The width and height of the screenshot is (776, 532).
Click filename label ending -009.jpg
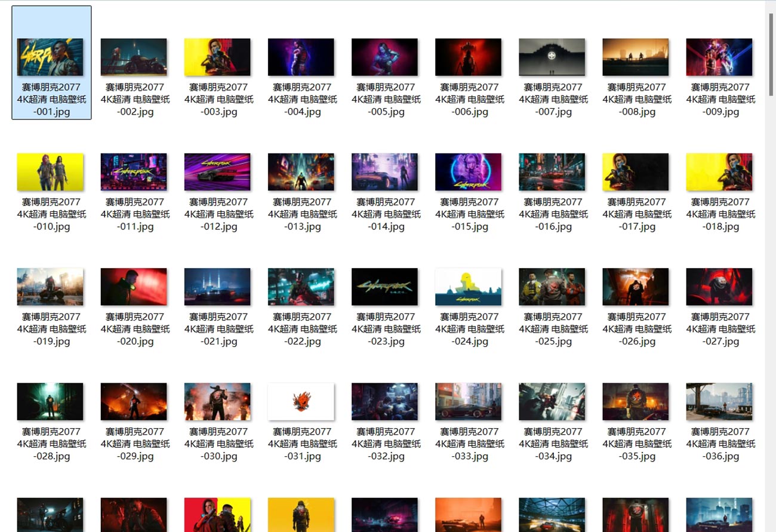click(x=720, y=99)
